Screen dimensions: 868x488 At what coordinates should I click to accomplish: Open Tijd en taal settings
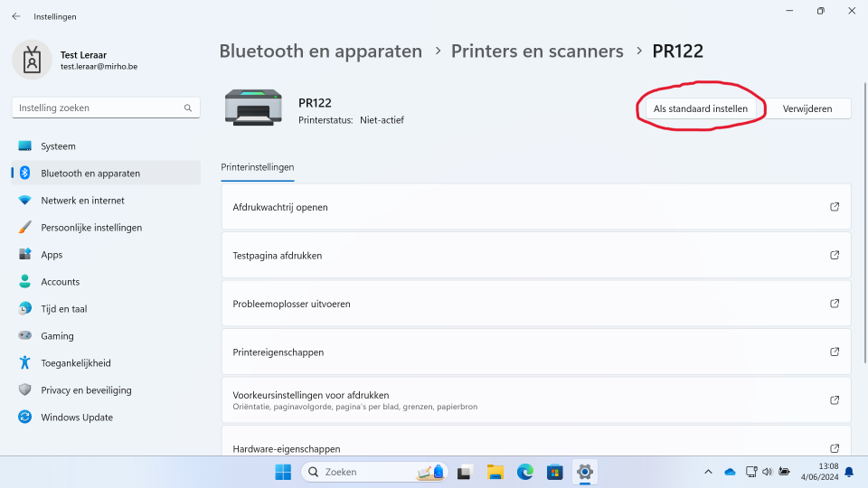click(63, 309)
